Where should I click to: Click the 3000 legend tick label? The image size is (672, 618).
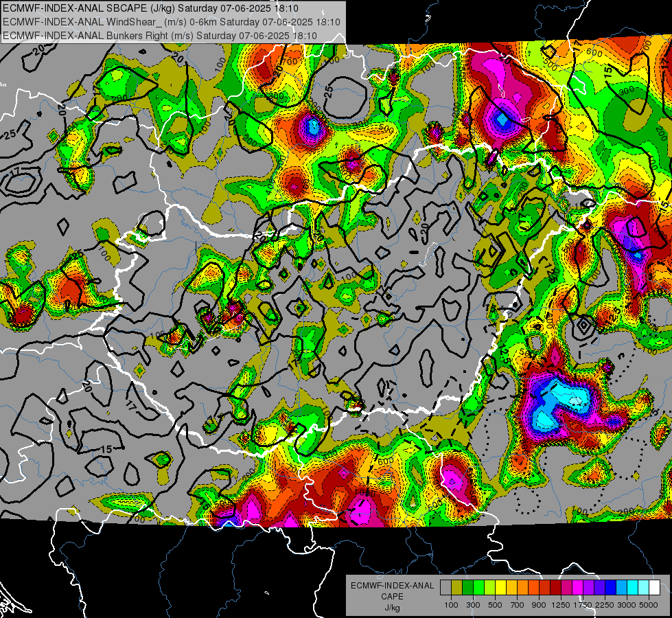coord(627,605)
